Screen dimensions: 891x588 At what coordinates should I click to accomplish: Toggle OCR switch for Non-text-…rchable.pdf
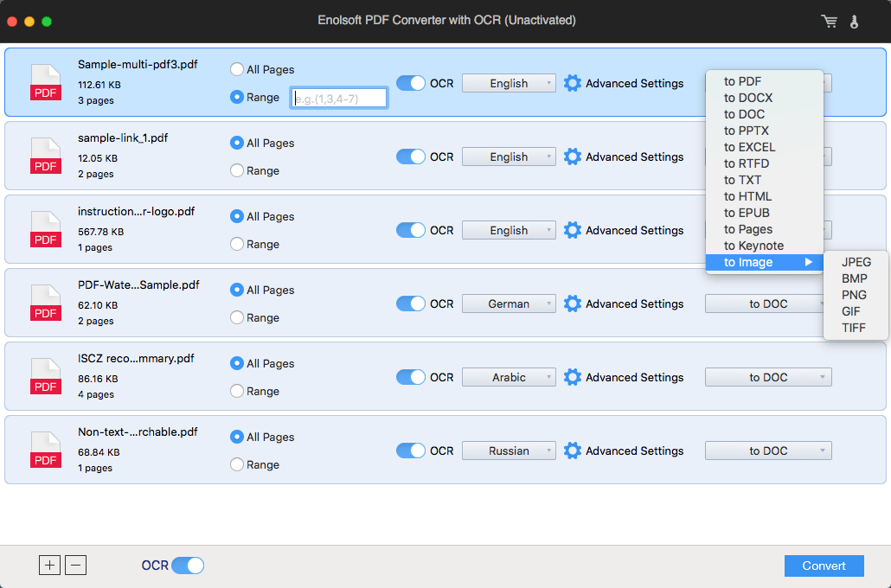[x=410, y=451]
